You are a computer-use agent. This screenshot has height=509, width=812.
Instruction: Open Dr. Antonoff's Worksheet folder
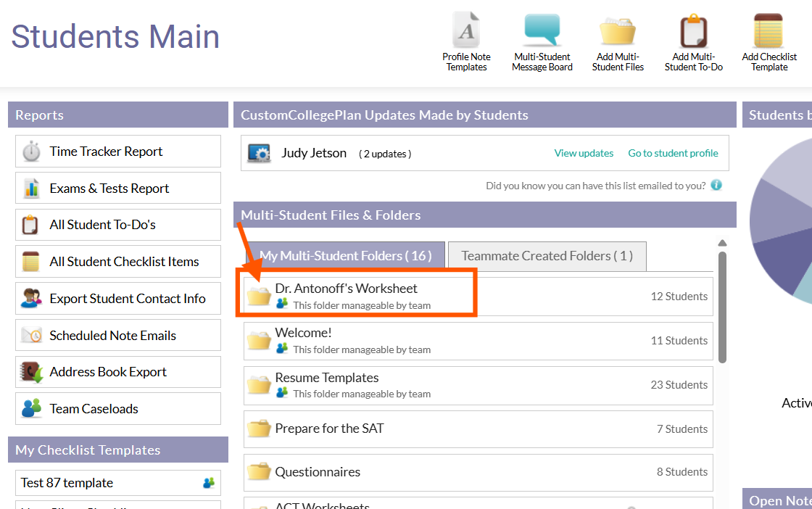point(346,289)
